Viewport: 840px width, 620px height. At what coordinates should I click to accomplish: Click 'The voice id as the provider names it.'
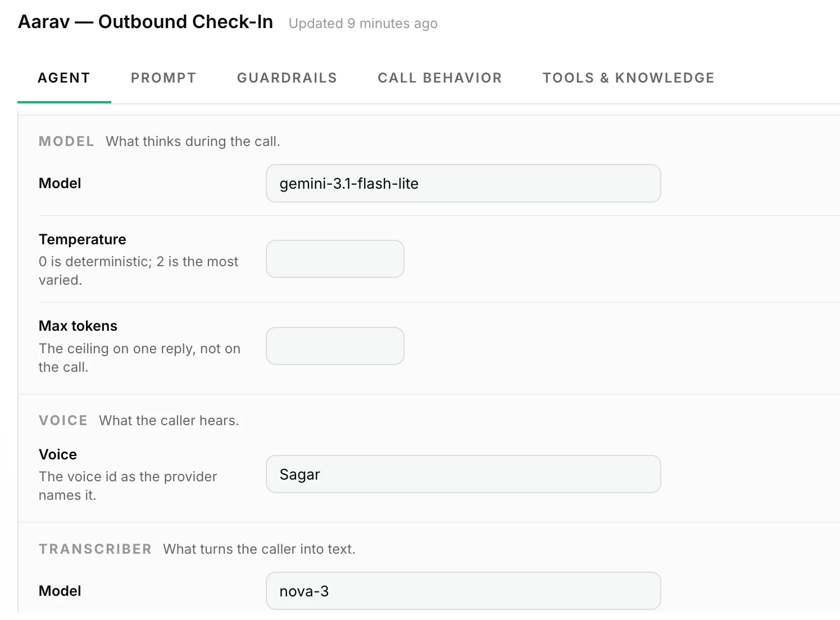pyautogui.click(x=128, y=486)
